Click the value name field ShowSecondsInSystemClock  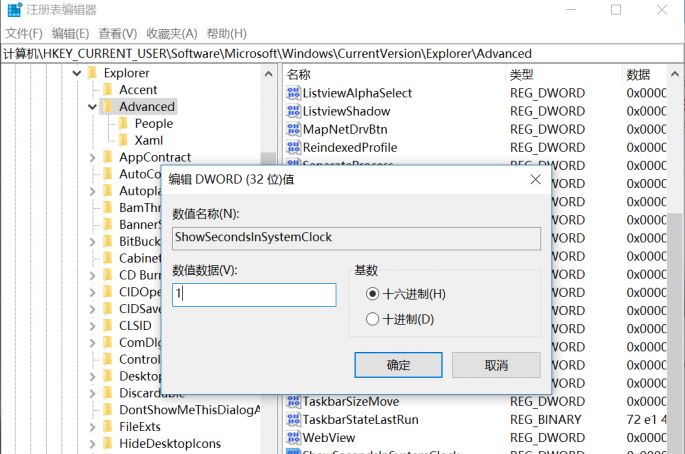point(356,238)
